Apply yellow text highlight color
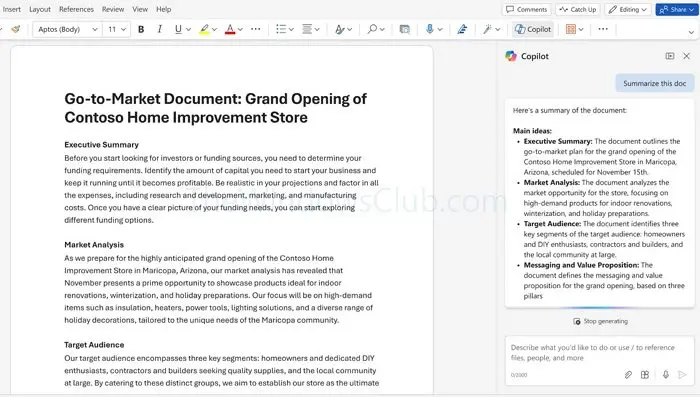700x397 pixels. pos(204,29)
